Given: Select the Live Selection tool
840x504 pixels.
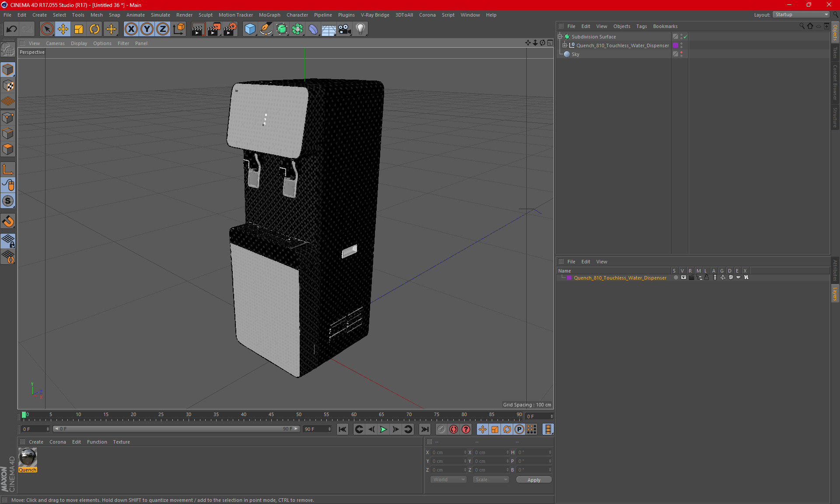Looking at the screenshot, I should [x=47, y=29].
